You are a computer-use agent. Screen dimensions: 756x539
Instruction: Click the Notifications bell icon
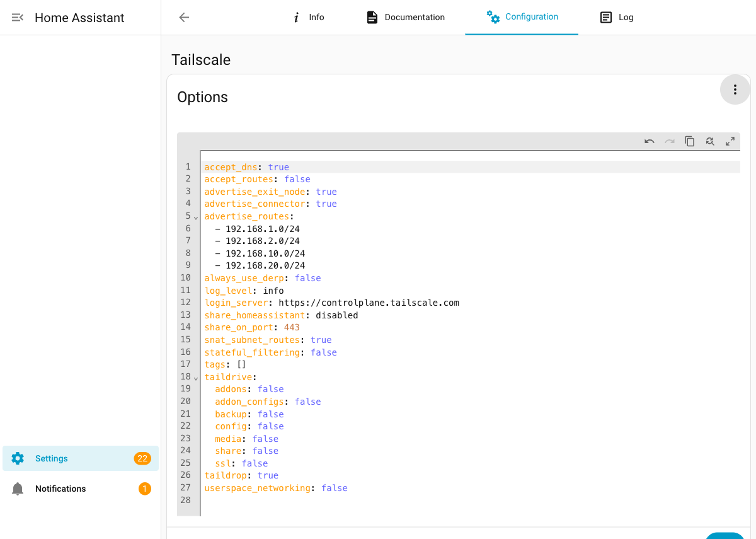tap(18, 489)
